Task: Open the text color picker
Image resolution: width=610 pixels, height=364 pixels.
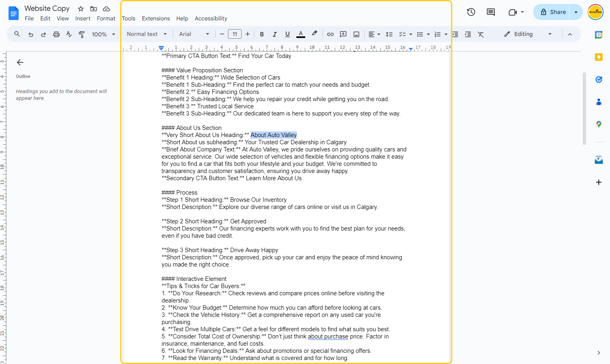Action: (x=301, y=34)
